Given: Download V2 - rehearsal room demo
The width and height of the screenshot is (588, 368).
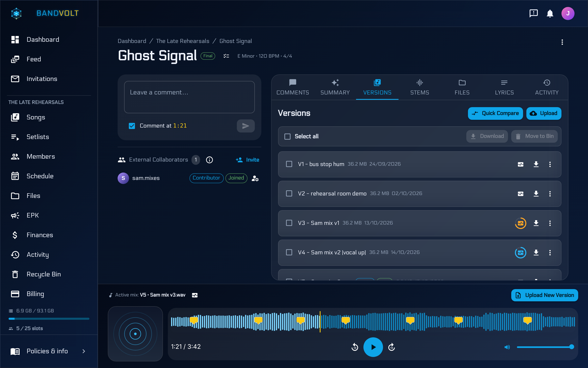Looking at the screenshot, I should pos(536,194).
